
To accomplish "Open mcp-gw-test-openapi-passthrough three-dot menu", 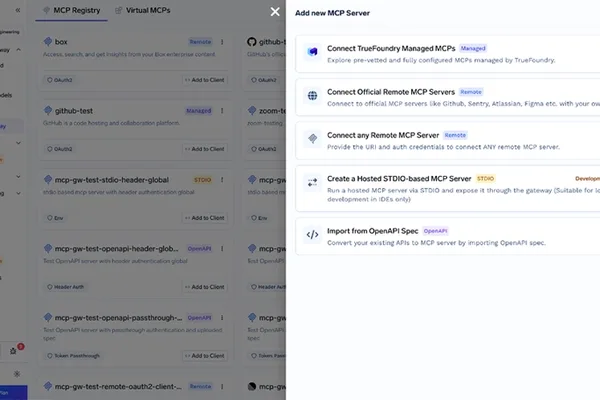I will pyautogui.click(x=222, y=318).
